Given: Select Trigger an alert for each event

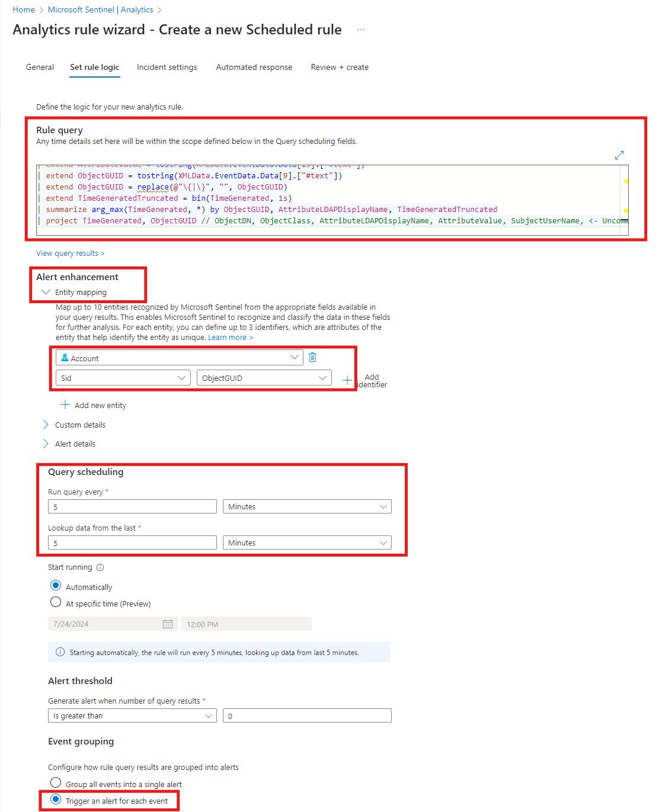Looking at the screenshot, I should (56, 800).
